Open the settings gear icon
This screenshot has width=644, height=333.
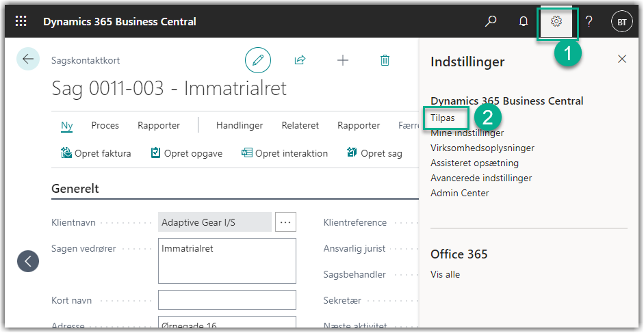pos(556,21)
